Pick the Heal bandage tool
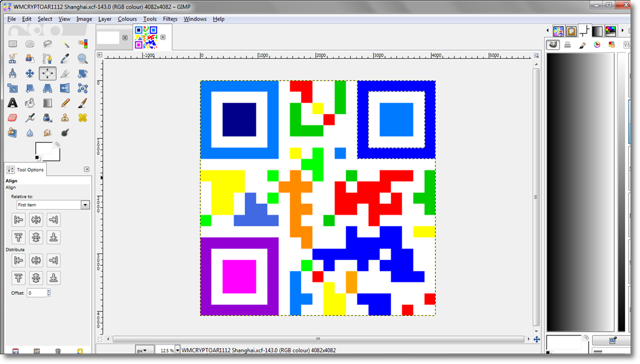 point(82,118)
